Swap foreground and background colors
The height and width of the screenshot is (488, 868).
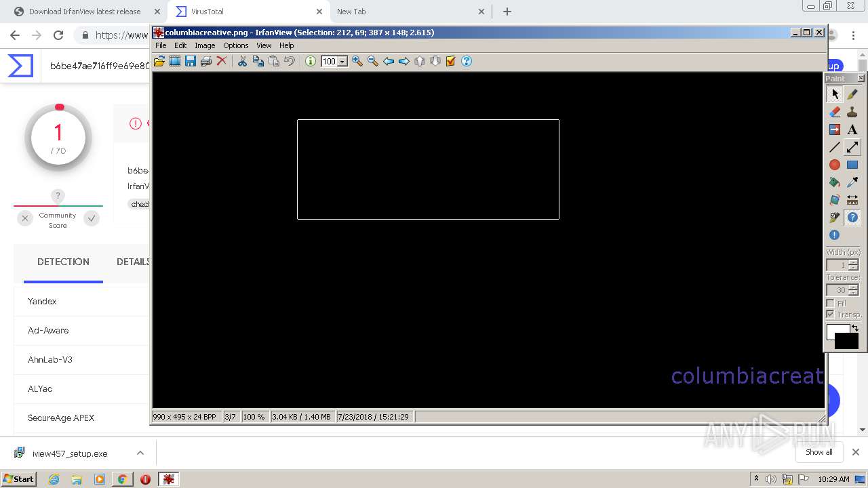[x=855, y=328]
